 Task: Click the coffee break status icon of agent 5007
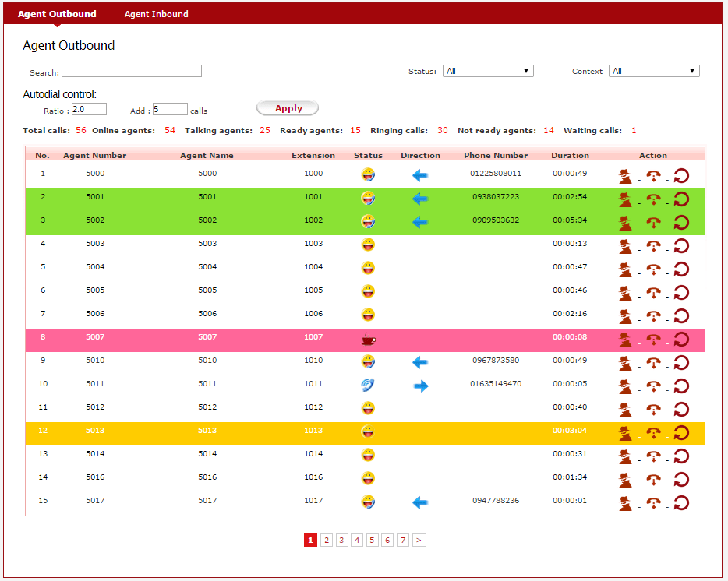coord(369,340)
